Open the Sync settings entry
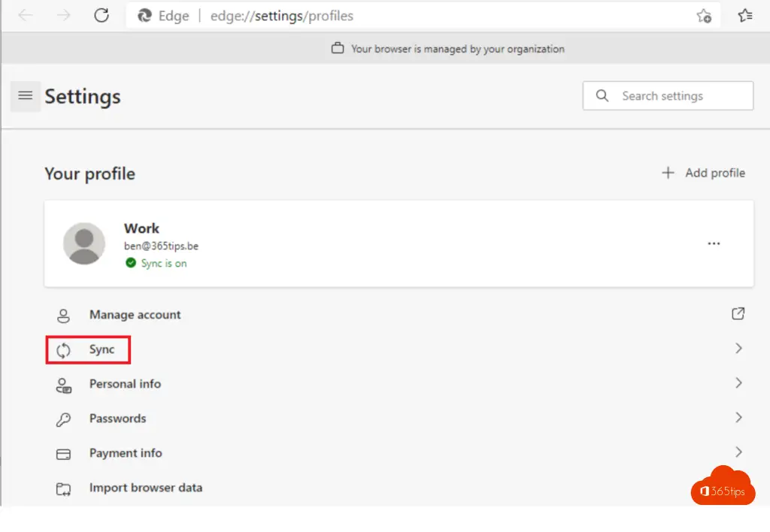This screenshot has width=770, height=532. (x=399, y=349)
